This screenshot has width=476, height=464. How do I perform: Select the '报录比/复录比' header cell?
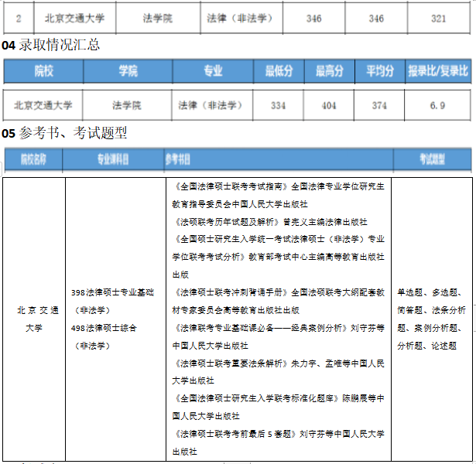[x=438, y=71]
